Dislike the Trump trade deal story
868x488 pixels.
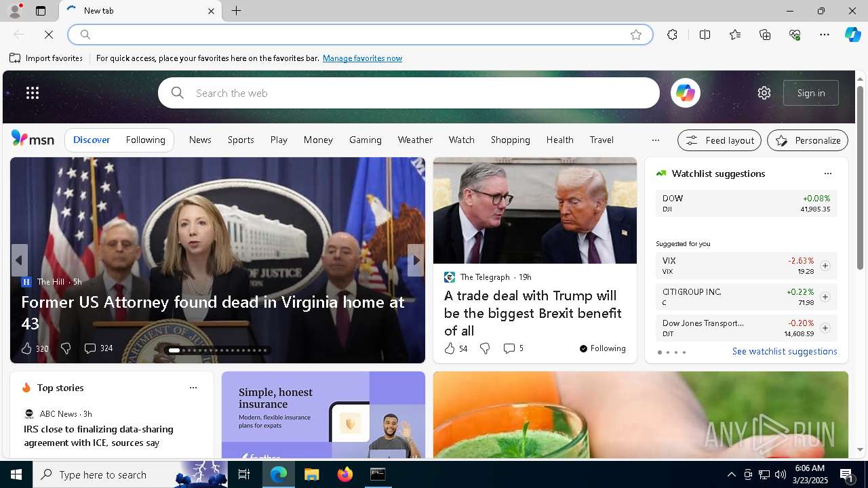click(x=485, y=348)
